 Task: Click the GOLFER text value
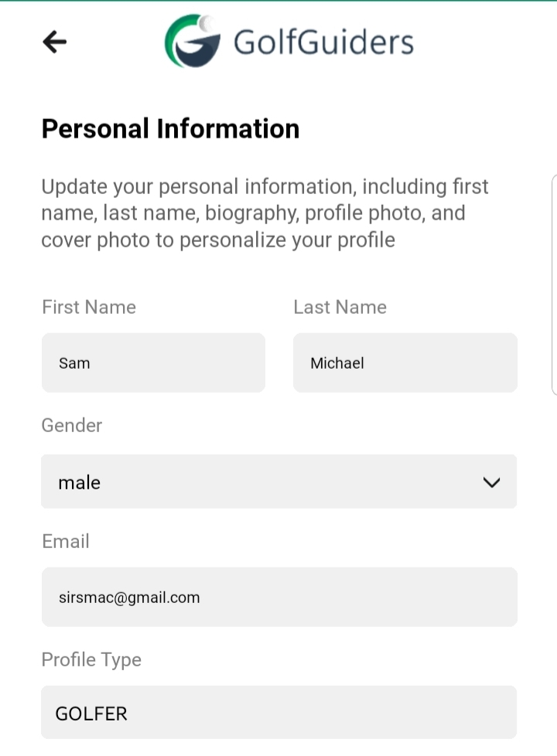[91, 713]
